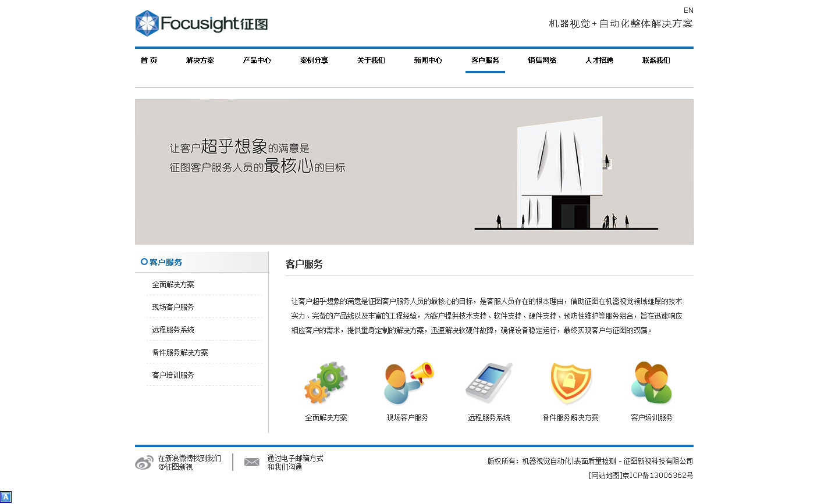Click the megaphone icon for 现场客户服务
This screenshot has width=828, height=504.
pyautogui.click(x=408, y=383)
